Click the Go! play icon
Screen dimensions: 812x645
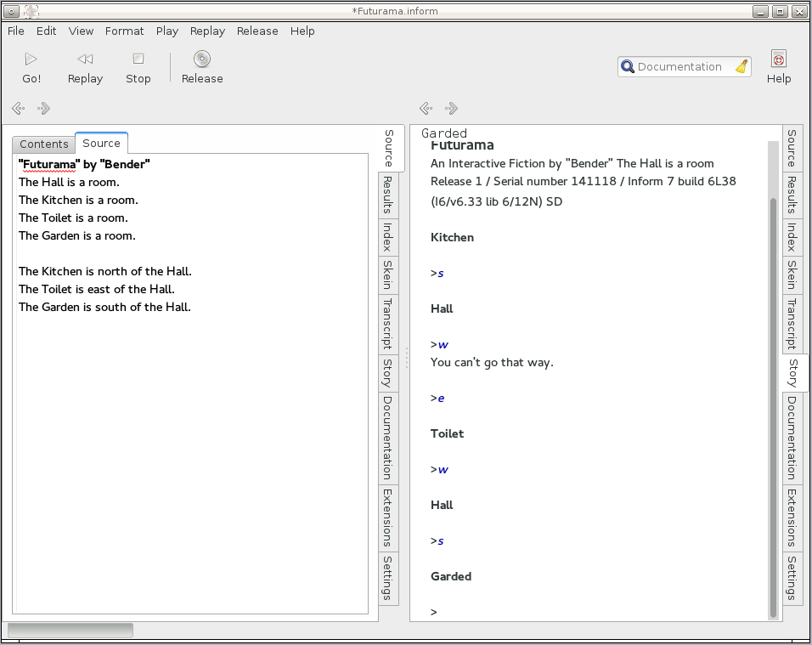click(x=31, y=59)
